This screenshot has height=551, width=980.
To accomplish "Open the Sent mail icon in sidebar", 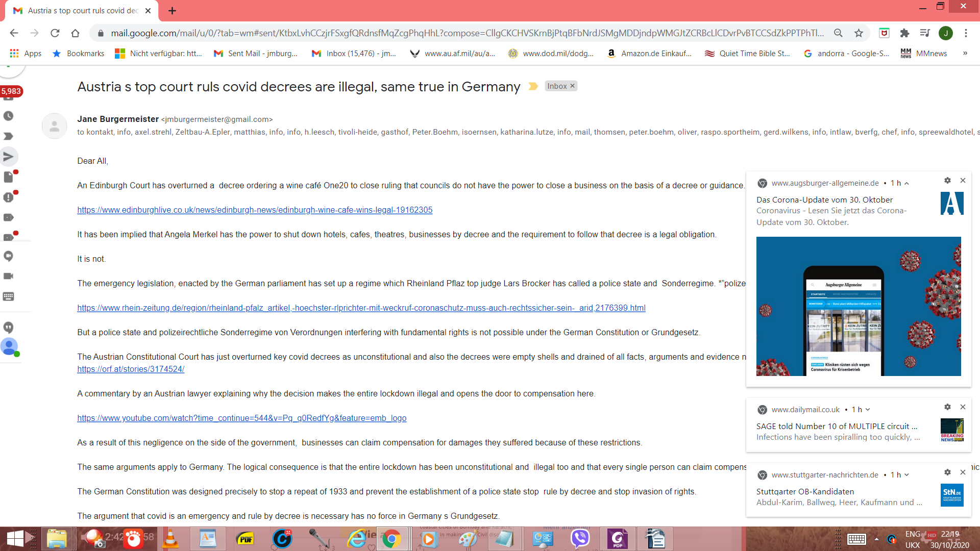I will [9, 157].
